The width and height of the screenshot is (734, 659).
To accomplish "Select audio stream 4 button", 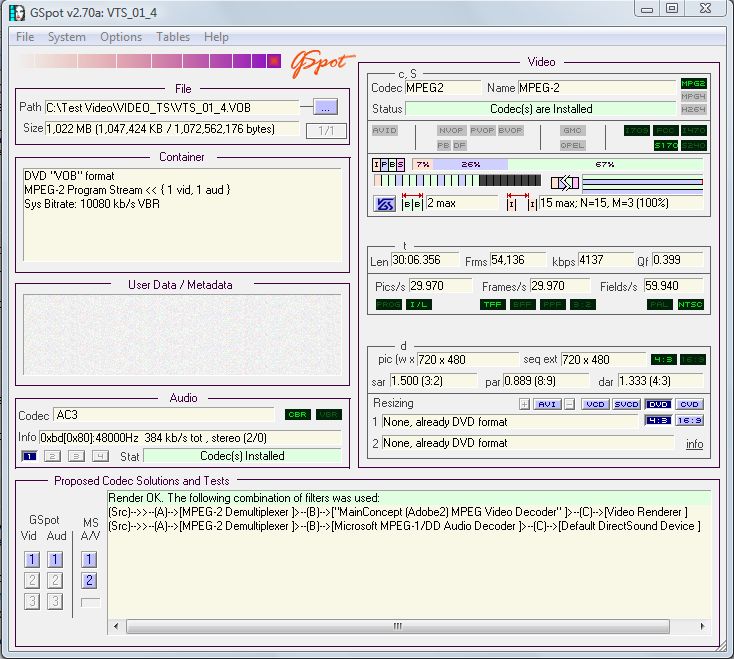I will 100,456.
